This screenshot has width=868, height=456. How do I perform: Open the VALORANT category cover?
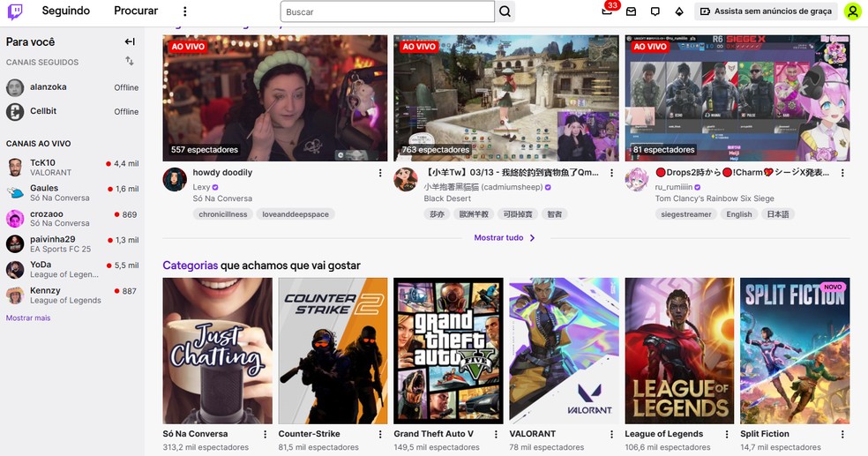[564, 351]
